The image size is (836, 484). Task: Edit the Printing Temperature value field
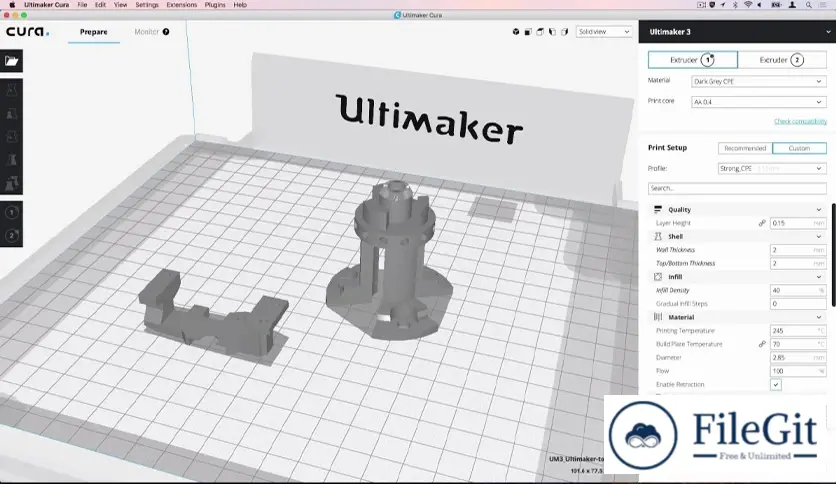798,330
